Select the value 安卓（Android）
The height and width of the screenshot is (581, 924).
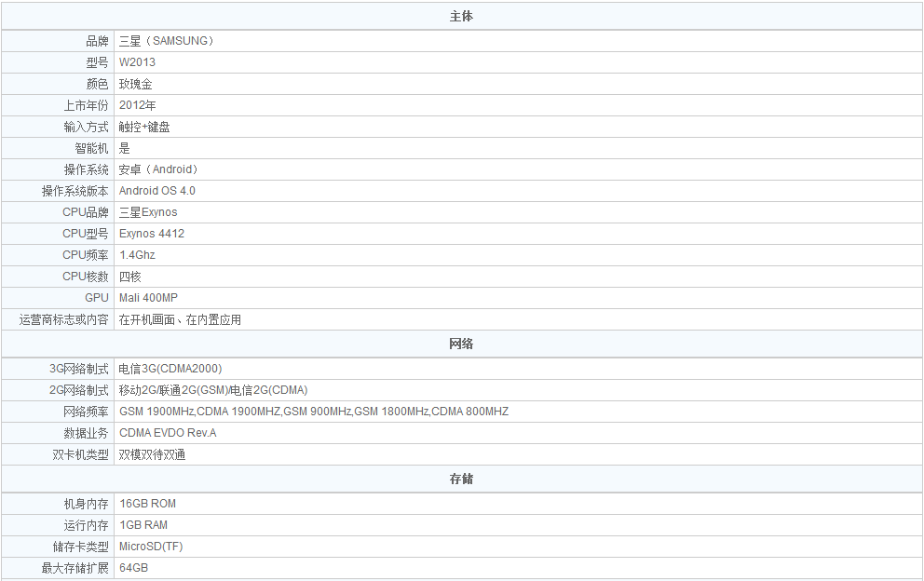click(x=159, y=169)
